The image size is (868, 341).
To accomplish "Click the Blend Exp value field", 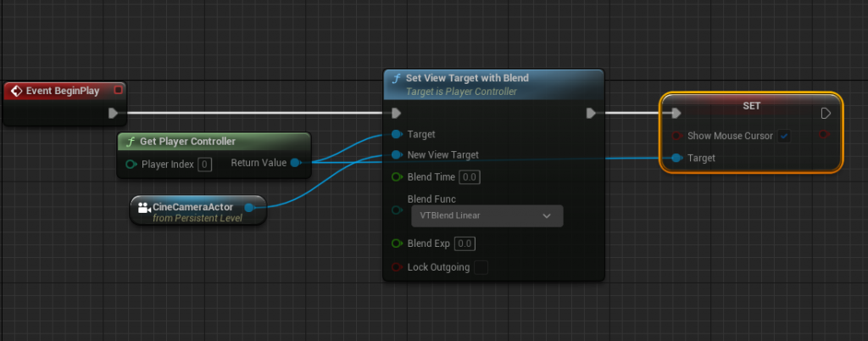I will pos(464,243).
